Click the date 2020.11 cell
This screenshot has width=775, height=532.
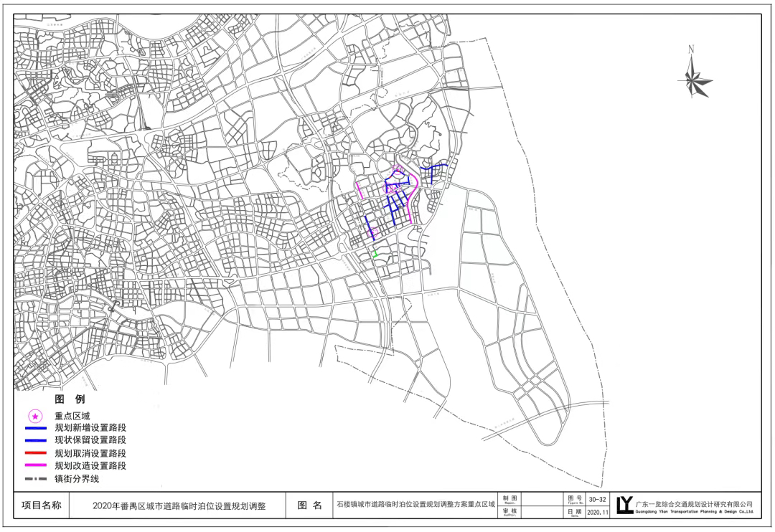tap(597, 512)
